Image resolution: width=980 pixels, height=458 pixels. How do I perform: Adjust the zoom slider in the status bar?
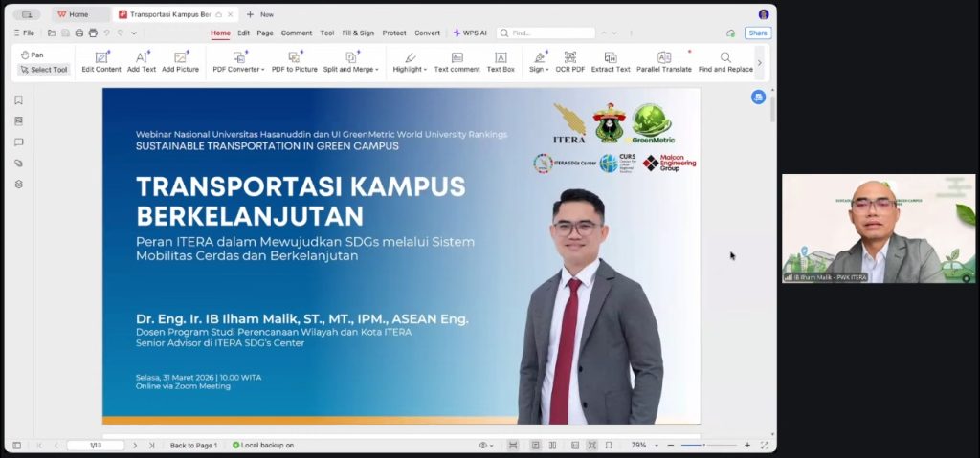[x=706, y=446]
